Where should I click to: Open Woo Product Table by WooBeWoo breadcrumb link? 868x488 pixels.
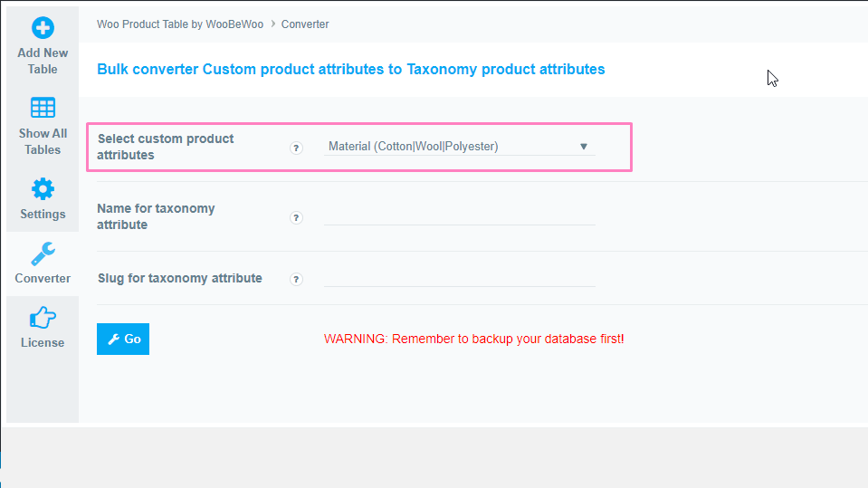(180, 24)
